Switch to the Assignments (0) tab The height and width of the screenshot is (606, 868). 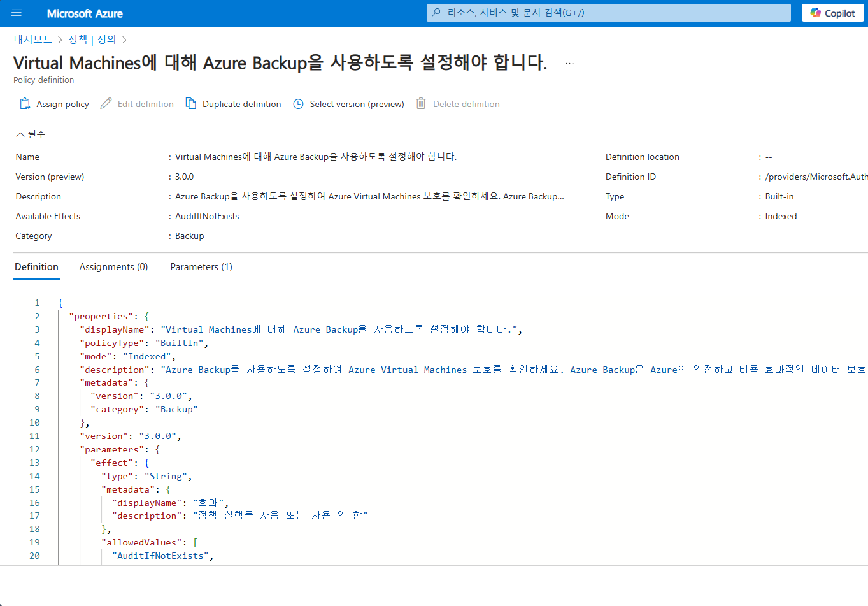[x=113, y=267]
